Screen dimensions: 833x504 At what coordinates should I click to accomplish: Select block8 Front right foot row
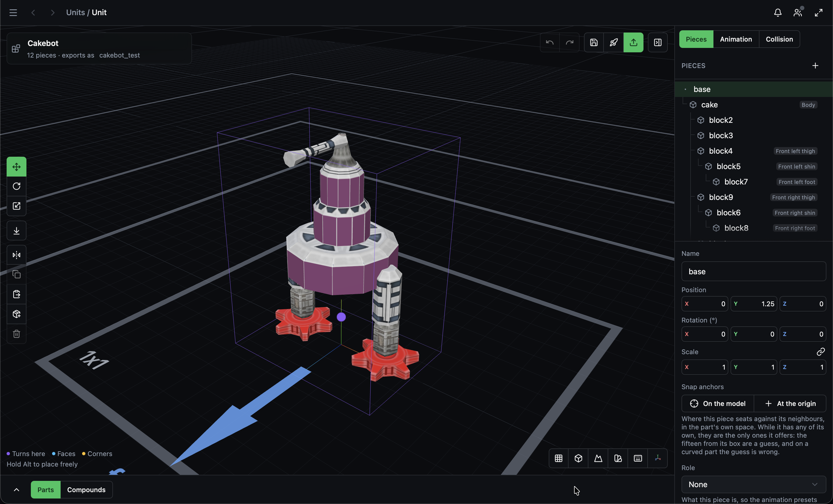pos(754,228)
